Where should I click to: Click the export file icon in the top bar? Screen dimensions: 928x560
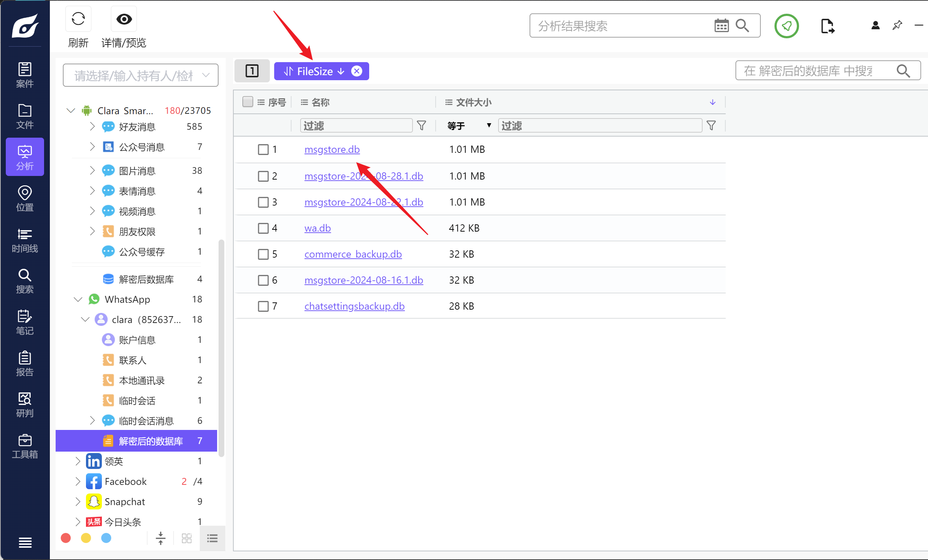coord(827,26)
